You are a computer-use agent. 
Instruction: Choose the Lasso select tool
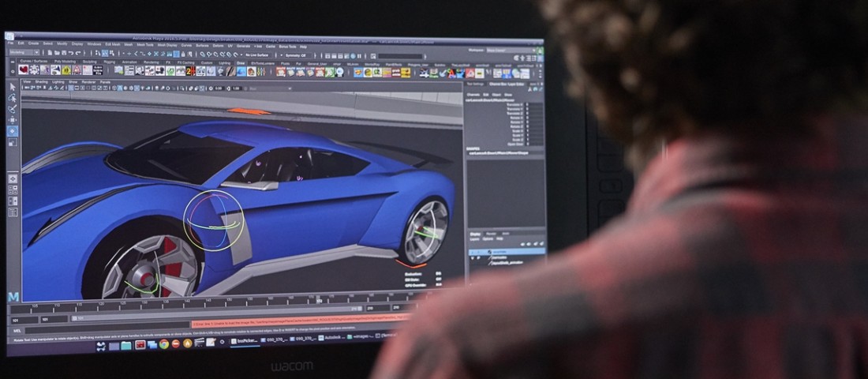tap(12, 98)
